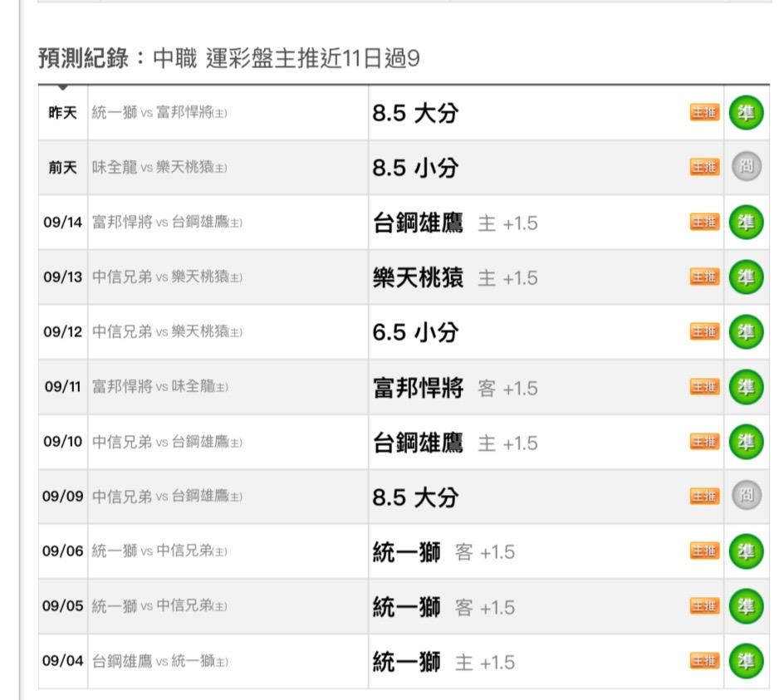Click the green 準 icon in 09/05 row

click(746, 606)
